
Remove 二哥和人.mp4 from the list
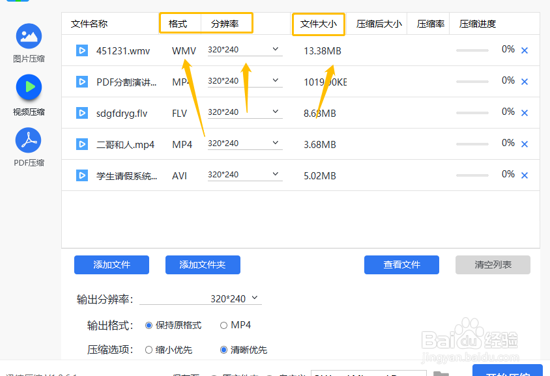pyautogui.click(x=524, y=144)
